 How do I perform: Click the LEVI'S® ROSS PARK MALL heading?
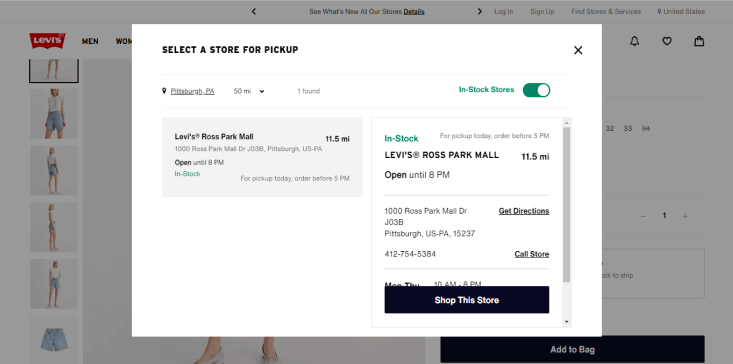click(442, 155)
